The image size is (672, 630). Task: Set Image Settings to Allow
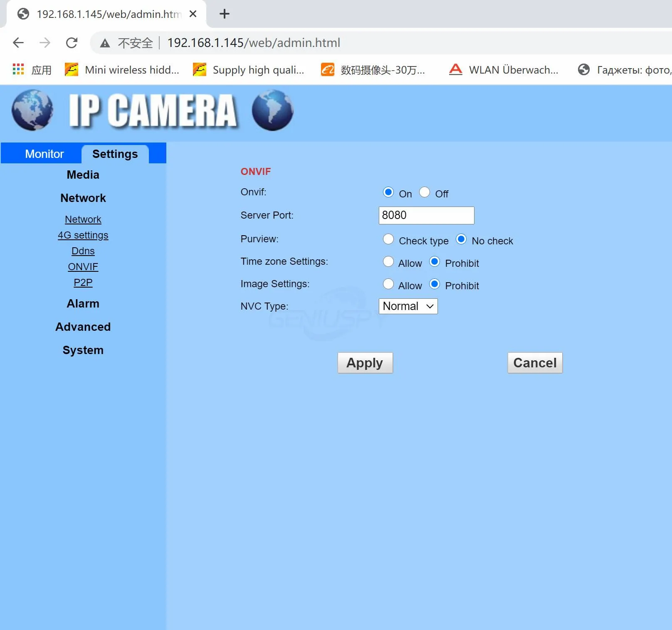pos(388,284)
